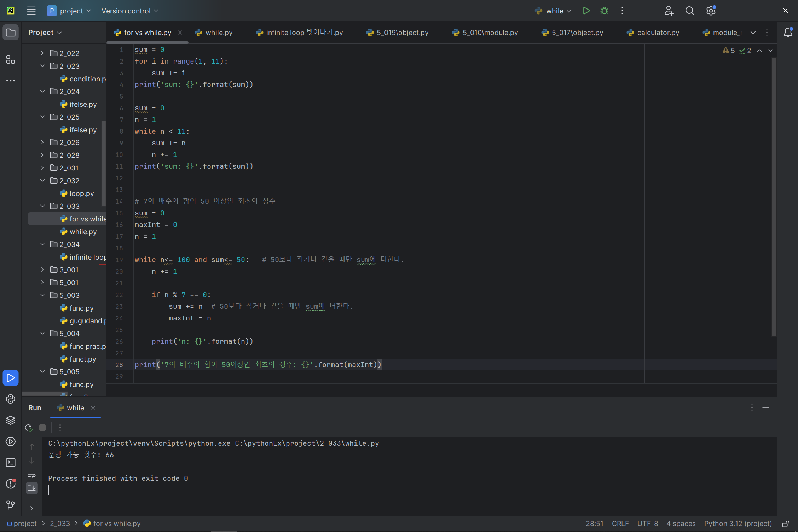Switch to 5_019\object.py tab
The height and width of the screenshot is (532, 798).
click(397, 33)
